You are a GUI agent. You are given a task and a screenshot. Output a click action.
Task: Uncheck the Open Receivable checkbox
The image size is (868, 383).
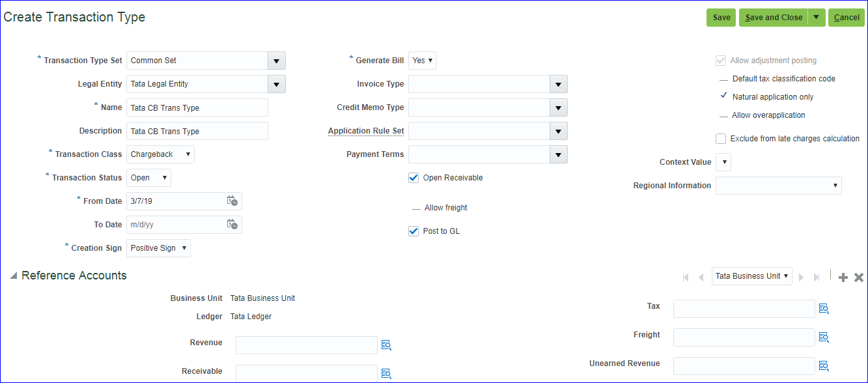point(413,178)
